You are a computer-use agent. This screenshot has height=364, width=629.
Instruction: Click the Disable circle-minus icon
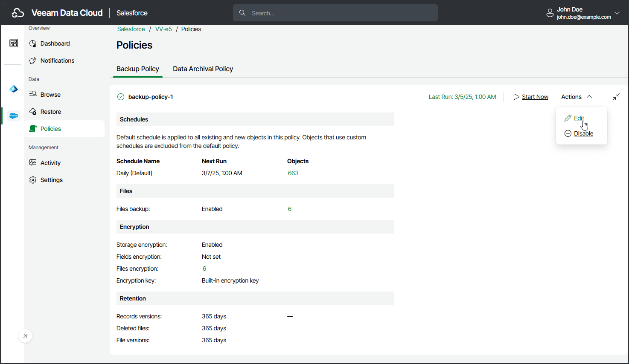point(568,133)
